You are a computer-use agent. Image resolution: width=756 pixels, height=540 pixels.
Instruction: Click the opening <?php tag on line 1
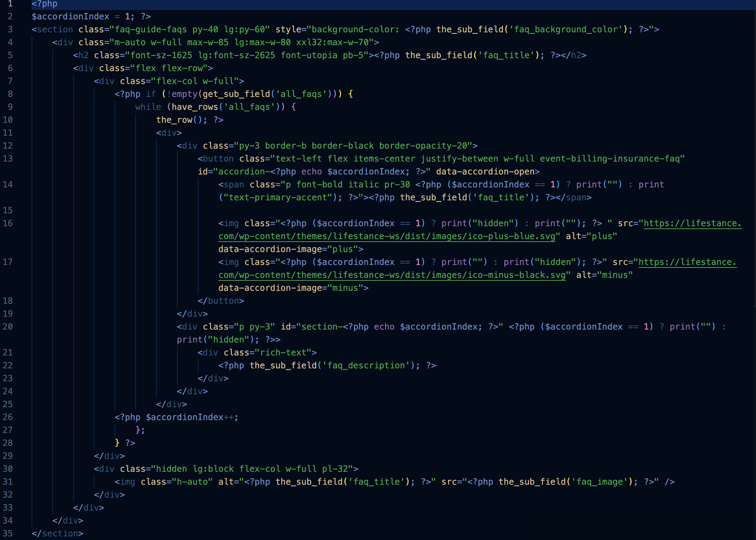[x=45, y=4]
